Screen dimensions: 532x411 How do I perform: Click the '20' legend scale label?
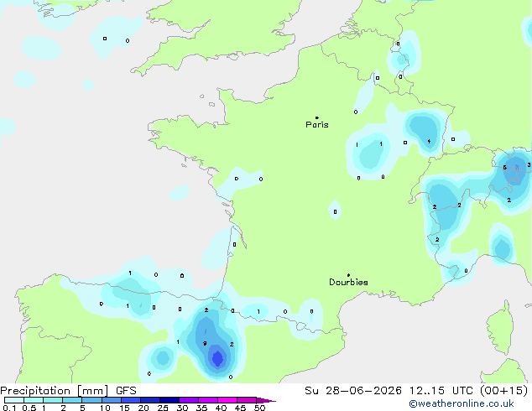click(x=143, y=408)
